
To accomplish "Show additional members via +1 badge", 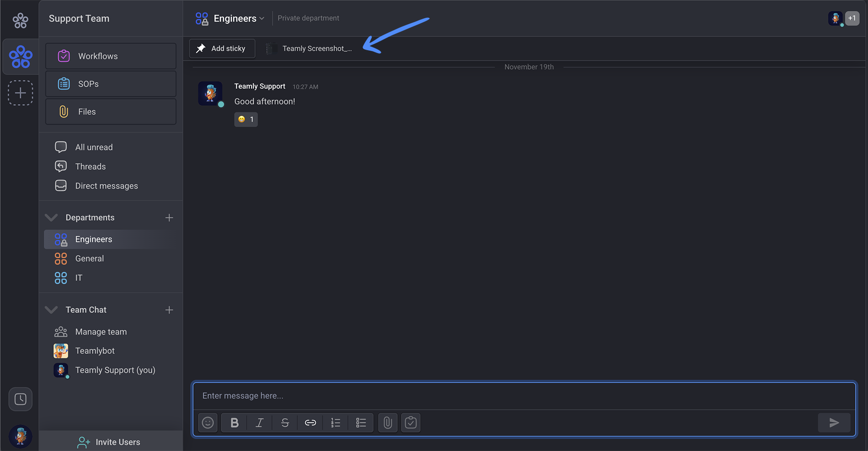I will pyautogui.click(x=852, y=18).
